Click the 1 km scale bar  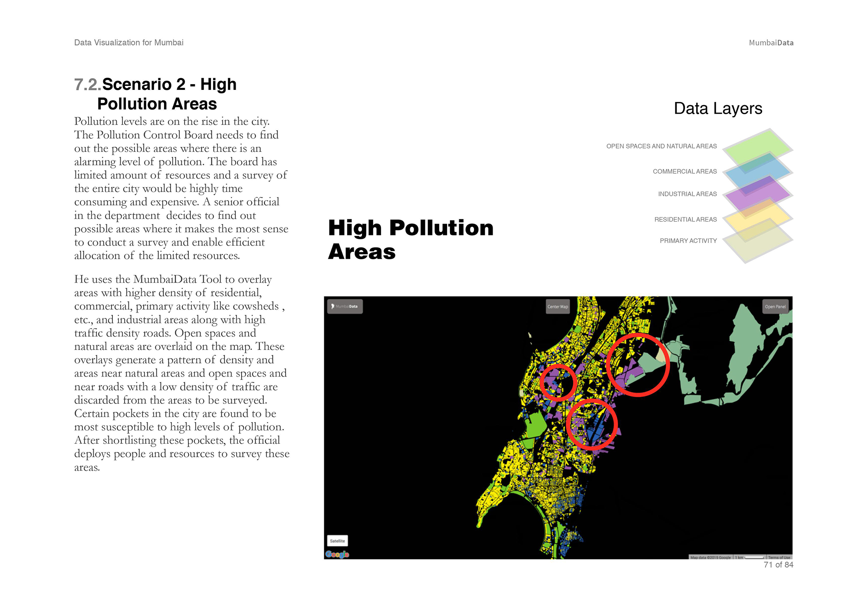pos(750,557)
